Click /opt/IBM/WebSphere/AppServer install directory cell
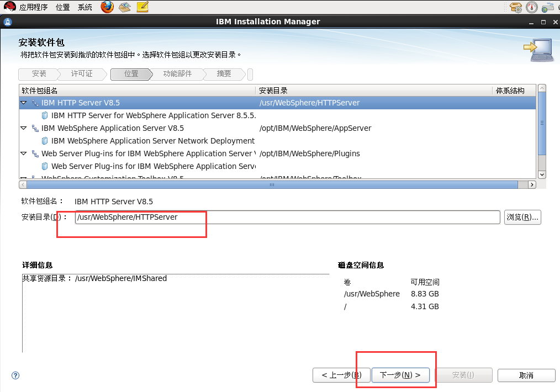This screenshot has height=392, width=560. pos(315,128)
